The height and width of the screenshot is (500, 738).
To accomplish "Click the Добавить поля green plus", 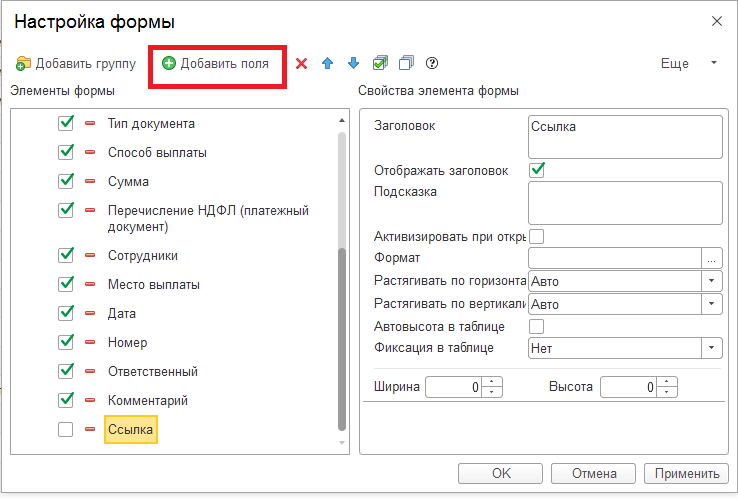I will (168, 63).
